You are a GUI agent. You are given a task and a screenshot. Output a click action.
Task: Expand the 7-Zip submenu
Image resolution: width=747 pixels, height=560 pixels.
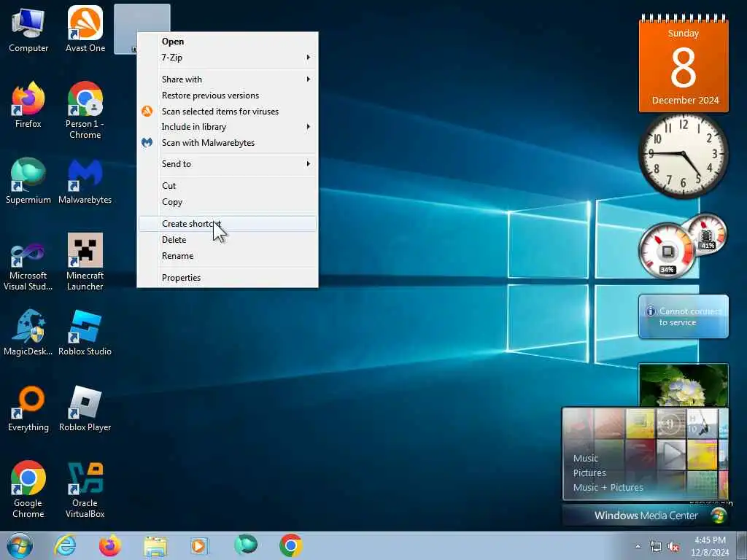(228, 57)
